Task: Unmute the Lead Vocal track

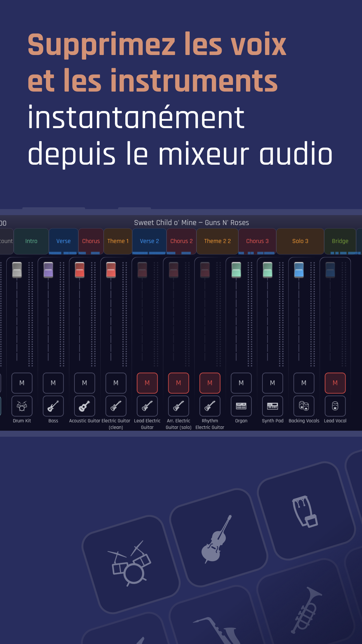Action: 335,383
